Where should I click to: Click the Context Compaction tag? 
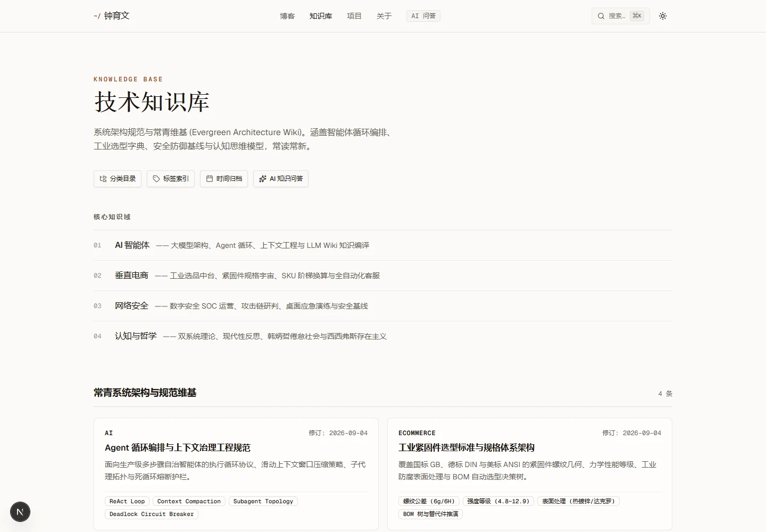pos(189,501)
